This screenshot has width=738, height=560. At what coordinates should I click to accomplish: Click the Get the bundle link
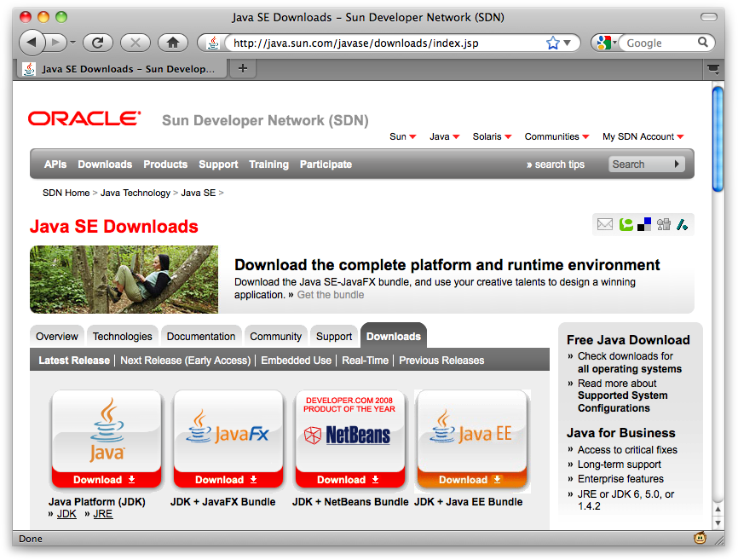click(x=331, y=295)
